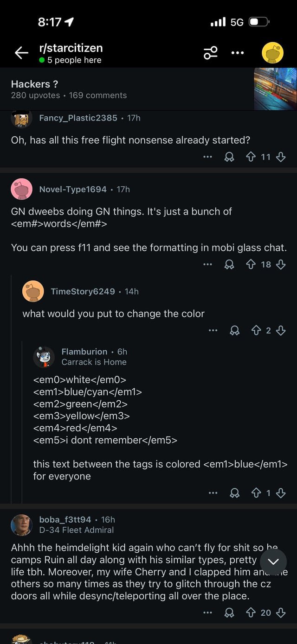The height and width of the screenshot is (644, 297).
Task: Give award to boba_f3tt94's comment
Action: (229, 612)
